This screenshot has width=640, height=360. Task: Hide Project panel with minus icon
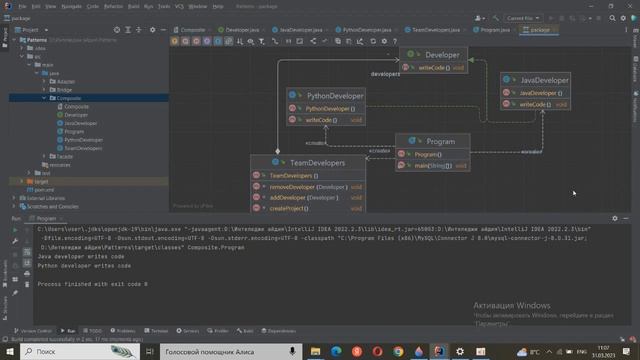pos(163,30)
